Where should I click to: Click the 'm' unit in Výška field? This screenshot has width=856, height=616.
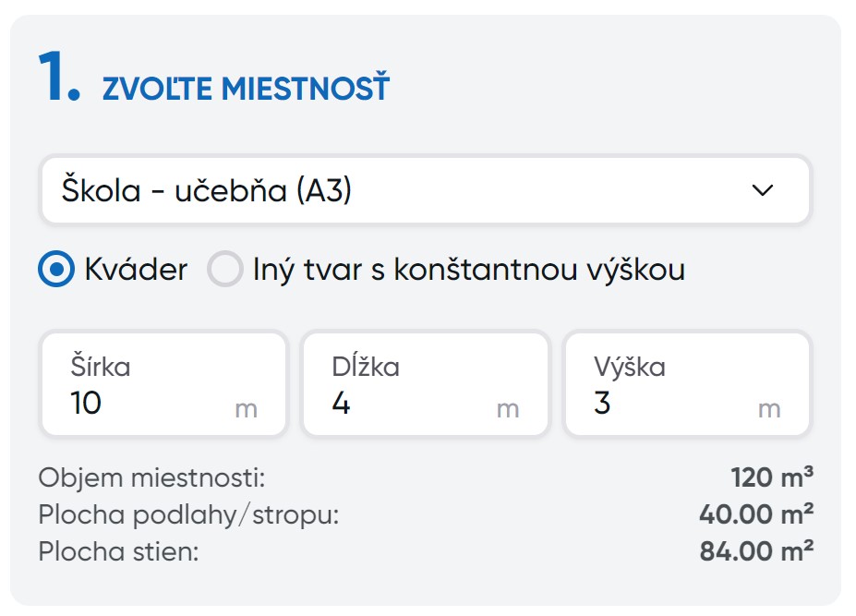[769, 409]
